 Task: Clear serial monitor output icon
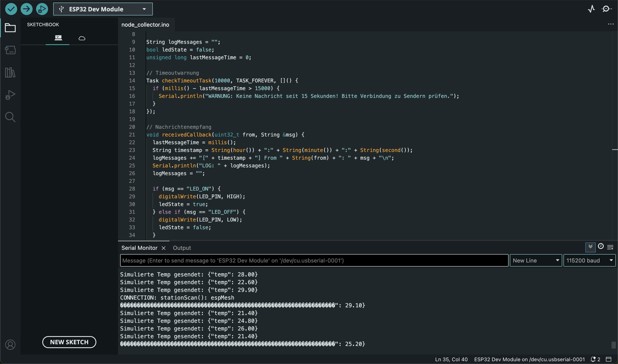(x=610, y=247)
